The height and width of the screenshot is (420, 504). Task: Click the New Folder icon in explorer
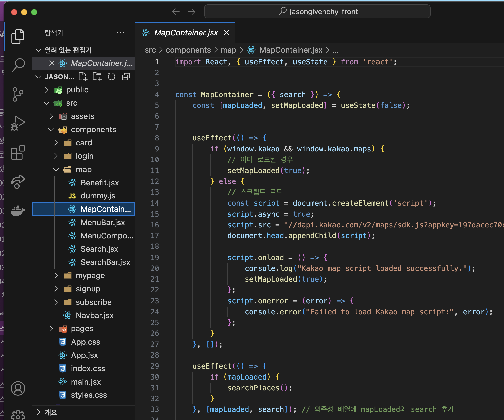coord(97,77)
